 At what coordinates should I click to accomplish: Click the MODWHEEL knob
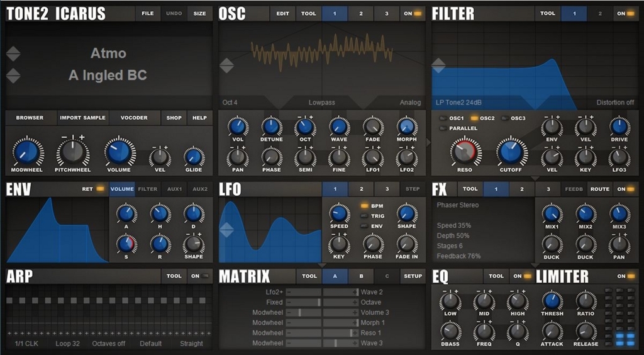(x=28, y=152)
